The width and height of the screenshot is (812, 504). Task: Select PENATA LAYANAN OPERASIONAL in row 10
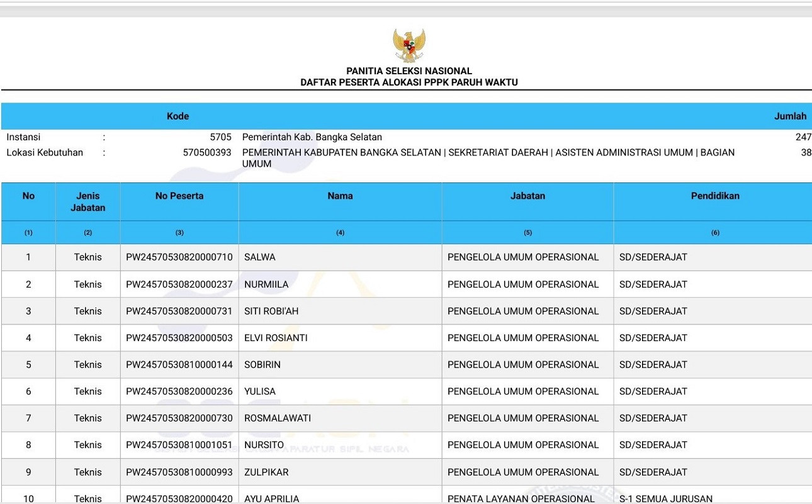521,499
